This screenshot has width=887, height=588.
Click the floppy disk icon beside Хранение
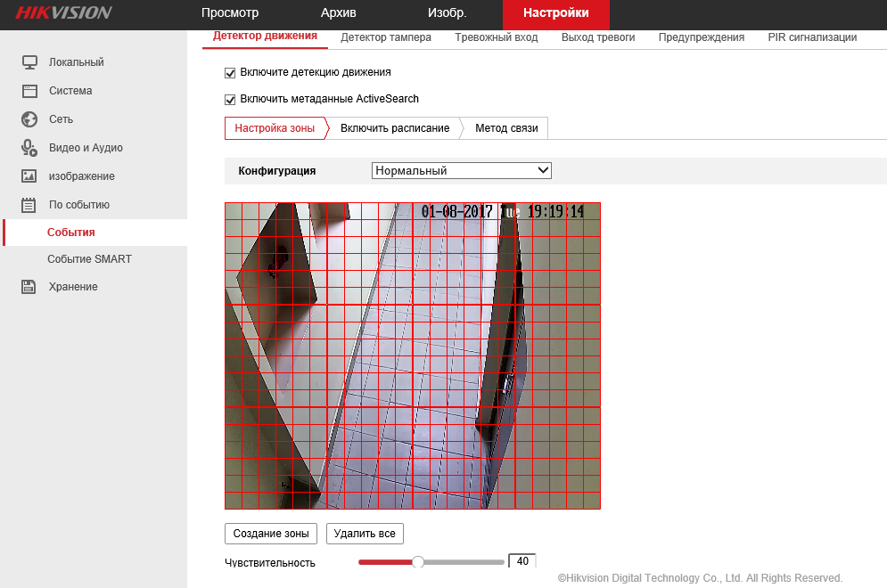(x=29, y=287)
